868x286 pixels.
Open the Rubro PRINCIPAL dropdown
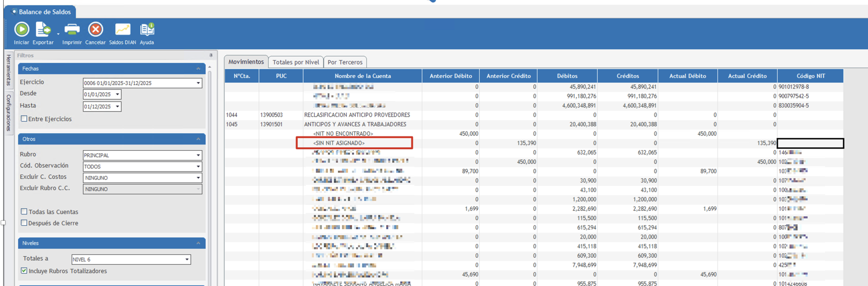click(198, 156)
